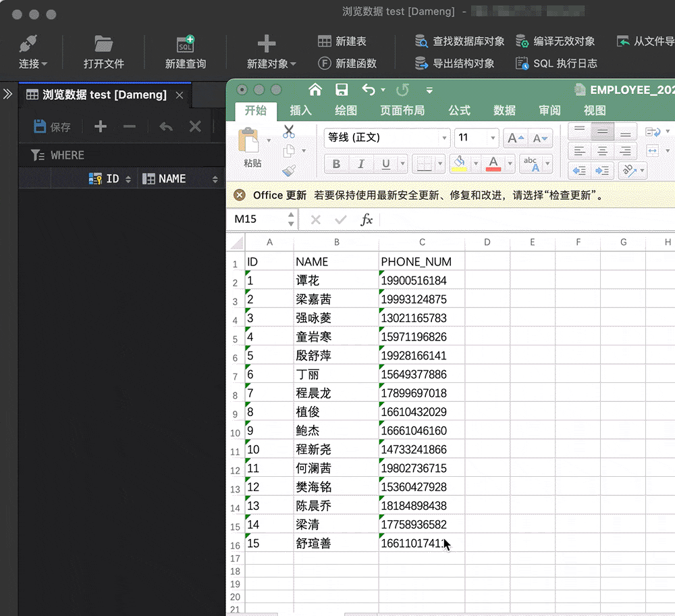This screenshot has width=675, height=616.
Task: Toggle italic formatting
Action: pos(360,164)
